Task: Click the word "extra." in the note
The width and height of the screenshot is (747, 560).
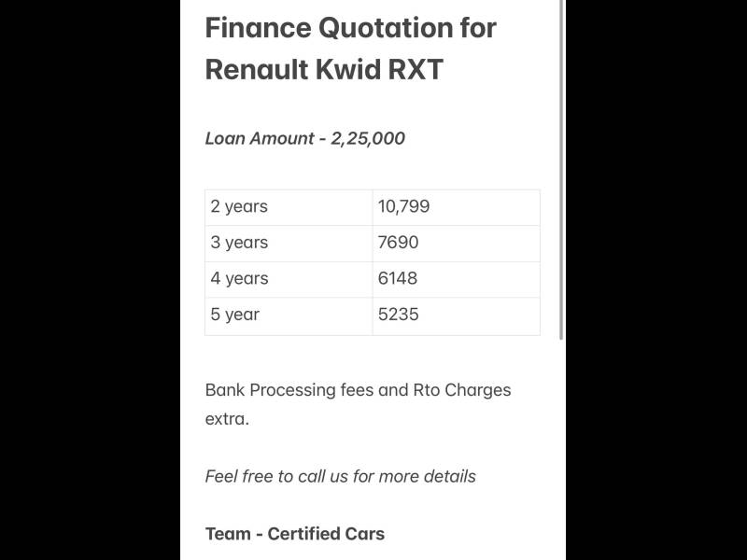Action: click(x=227, y=419)
